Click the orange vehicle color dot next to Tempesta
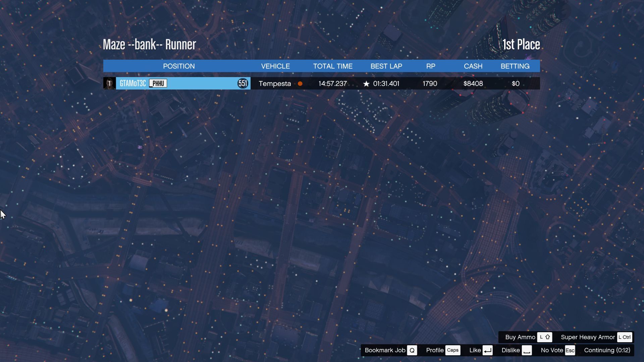The height and width of the screenshot is (362, 644). pyautogui.click(x=300, y=84)
